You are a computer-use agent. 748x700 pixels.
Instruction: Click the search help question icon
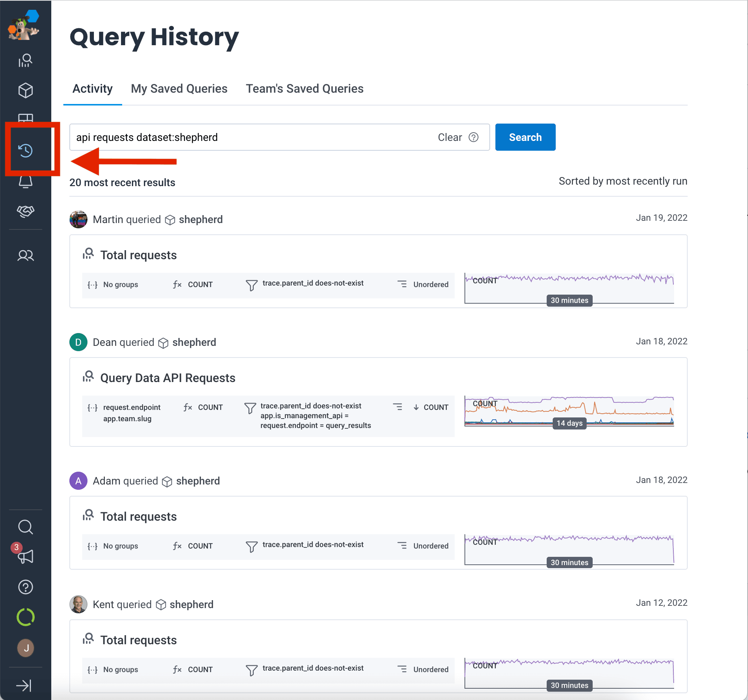click(x=474, y=137)
